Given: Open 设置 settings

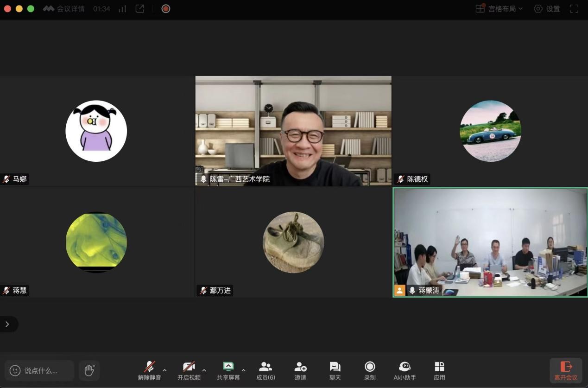Looking at the screenshot, I should [x=547, y=9].
